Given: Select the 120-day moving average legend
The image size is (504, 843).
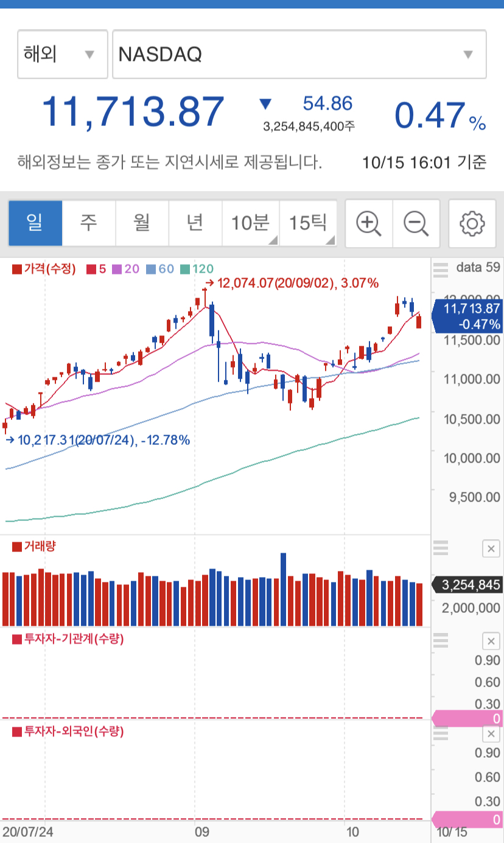Looking at the screenshot, I should (197, 268).
